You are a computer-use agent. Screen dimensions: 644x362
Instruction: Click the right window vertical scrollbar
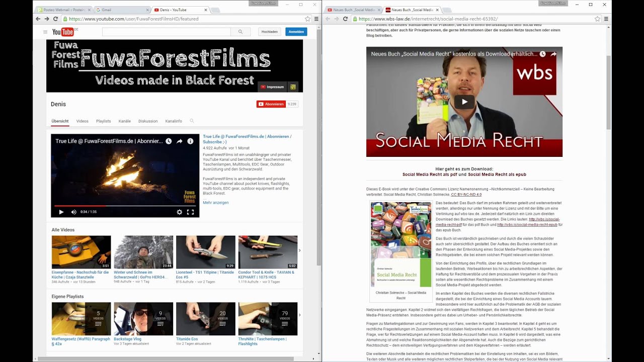608,93
